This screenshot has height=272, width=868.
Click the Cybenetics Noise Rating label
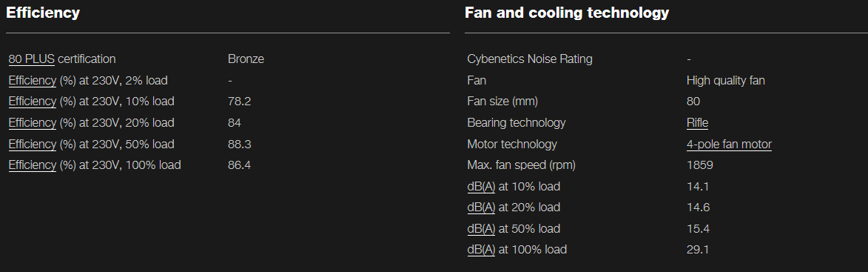[530, 59]
